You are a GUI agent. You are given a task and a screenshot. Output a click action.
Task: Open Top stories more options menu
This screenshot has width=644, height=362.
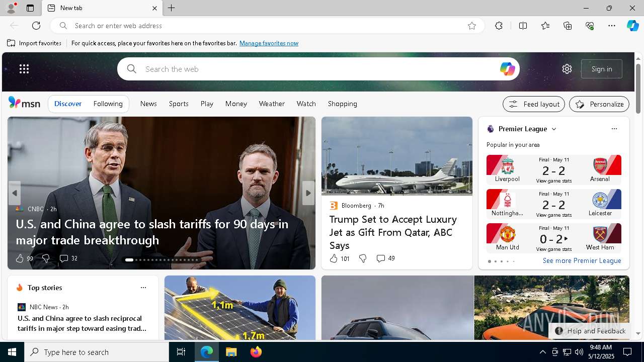click(143, 288)
